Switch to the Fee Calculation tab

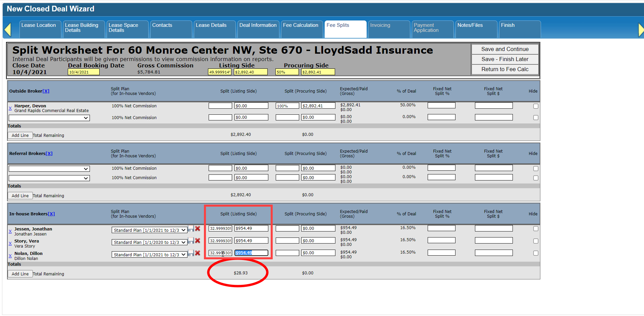pyautogui.click(x=301, y=25)
